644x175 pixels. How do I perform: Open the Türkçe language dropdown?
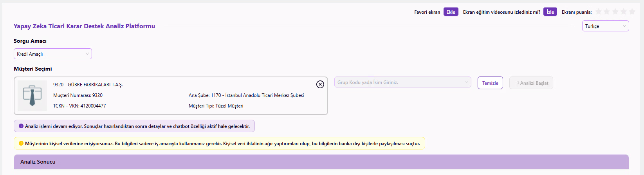click(x=605, y=26)
